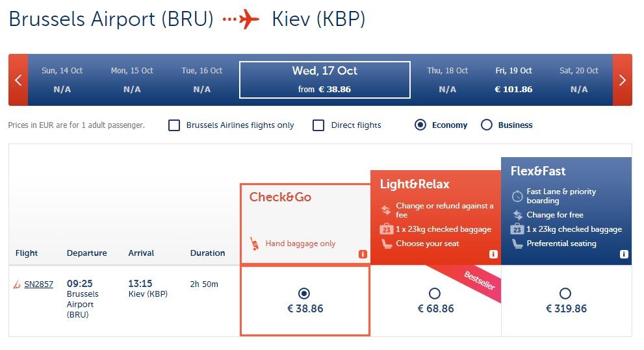This screenshot has width=644, height=350.
Task: Select the € 38.86 Check&Go fare
Action: [304, 294]
